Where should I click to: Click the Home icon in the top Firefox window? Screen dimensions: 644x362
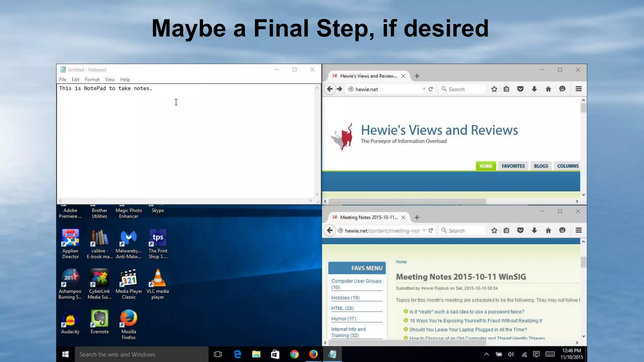pyautogui.click(x=548, y=89)
